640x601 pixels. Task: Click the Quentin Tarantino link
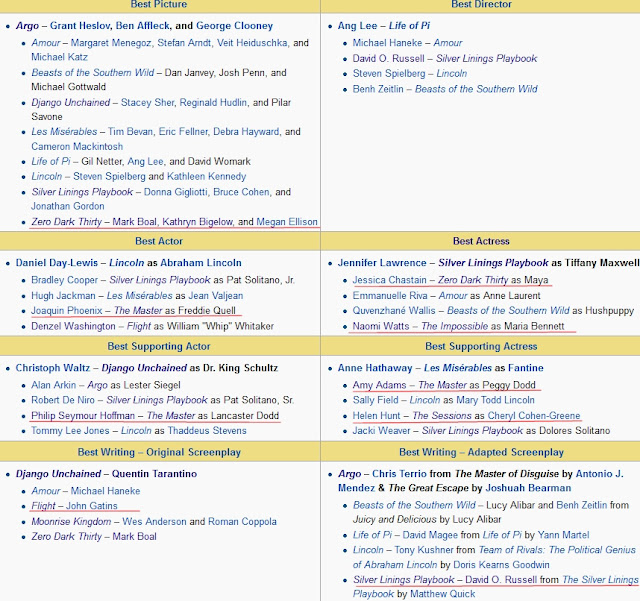click(x=154, y=474)
